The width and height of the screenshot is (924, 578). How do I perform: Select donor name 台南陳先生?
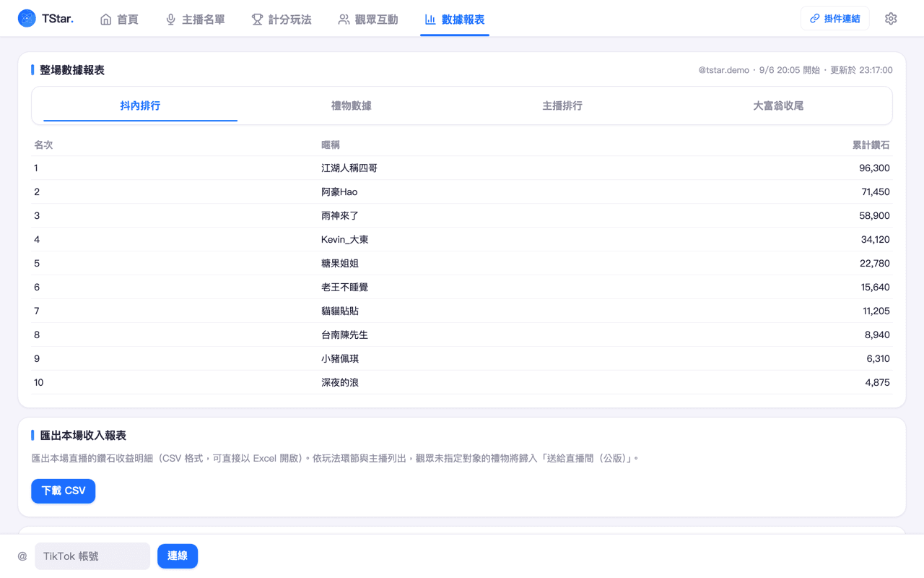(344, 335)
